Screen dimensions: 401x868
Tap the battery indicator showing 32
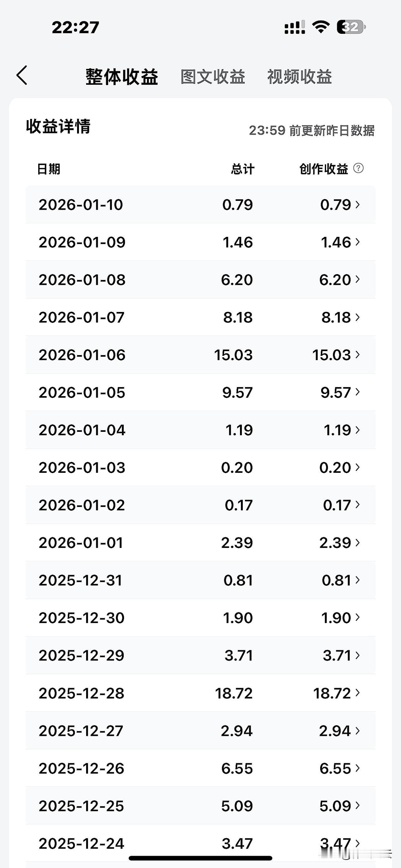point(351,27)
